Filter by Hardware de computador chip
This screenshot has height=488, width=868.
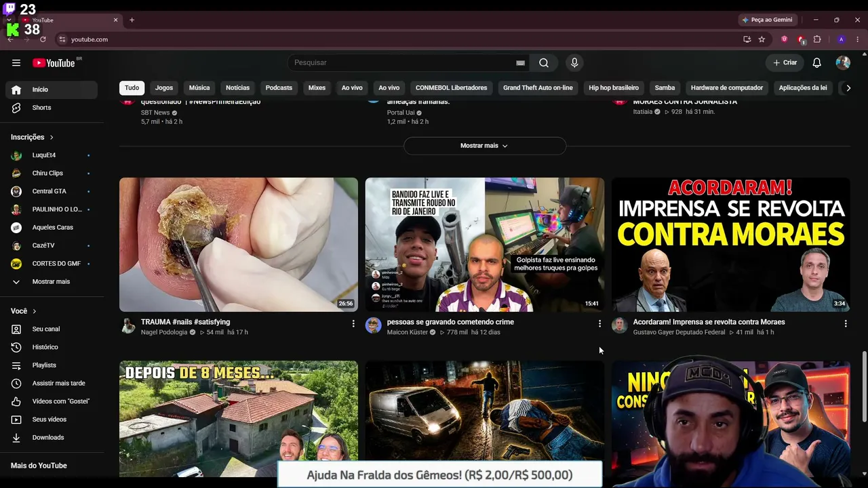point(727,88)
